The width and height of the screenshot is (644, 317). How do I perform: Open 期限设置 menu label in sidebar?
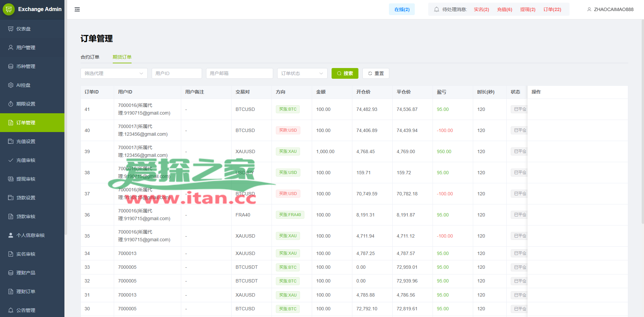[26, 104]
